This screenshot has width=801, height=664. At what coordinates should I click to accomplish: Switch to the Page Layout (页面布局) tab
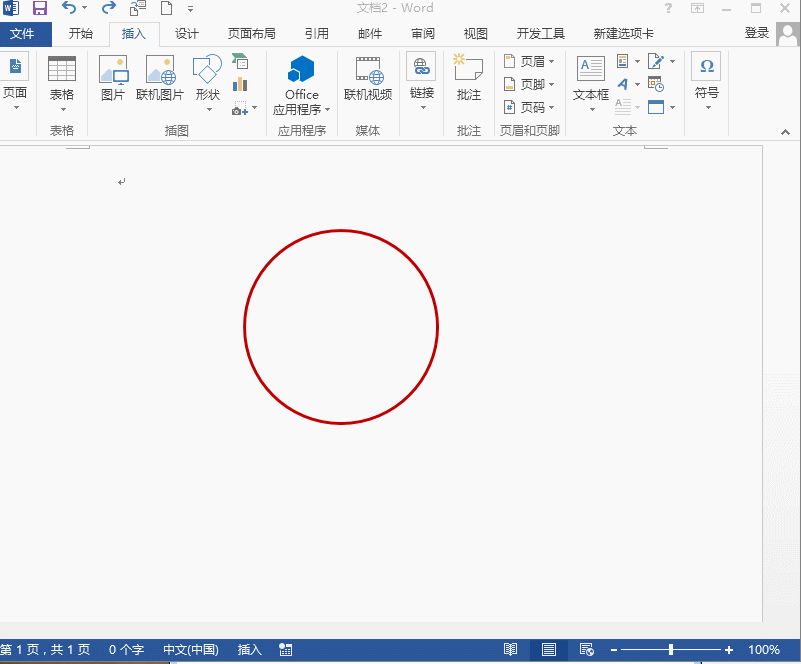point(251,34)
